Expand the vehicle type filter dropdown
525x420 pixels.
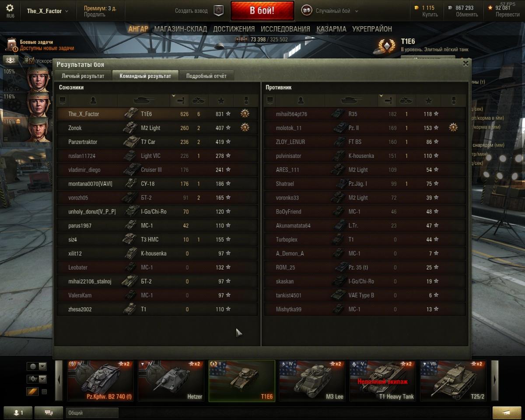tap(37, 379)
